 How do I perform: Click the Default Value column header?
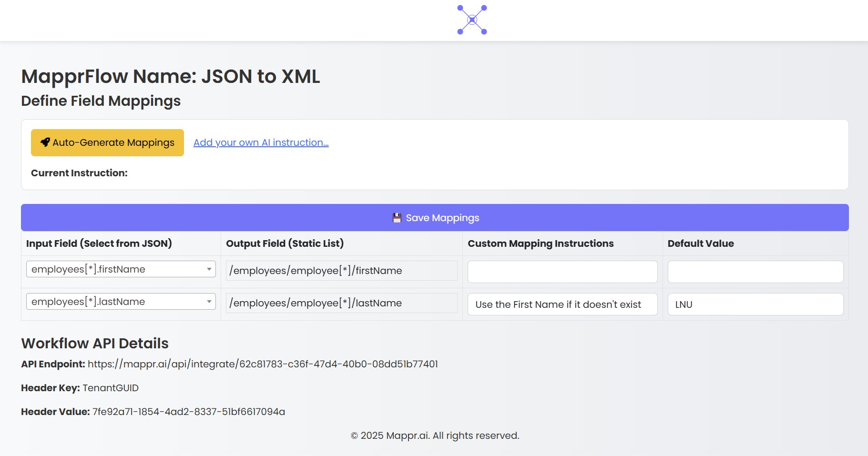tap(701, 243)
